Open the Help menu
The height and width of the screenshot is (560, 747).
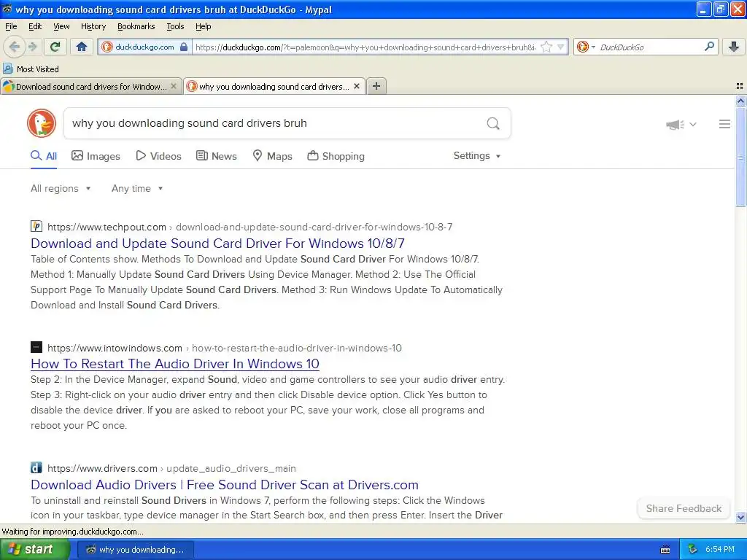click(x=204, y=26)
